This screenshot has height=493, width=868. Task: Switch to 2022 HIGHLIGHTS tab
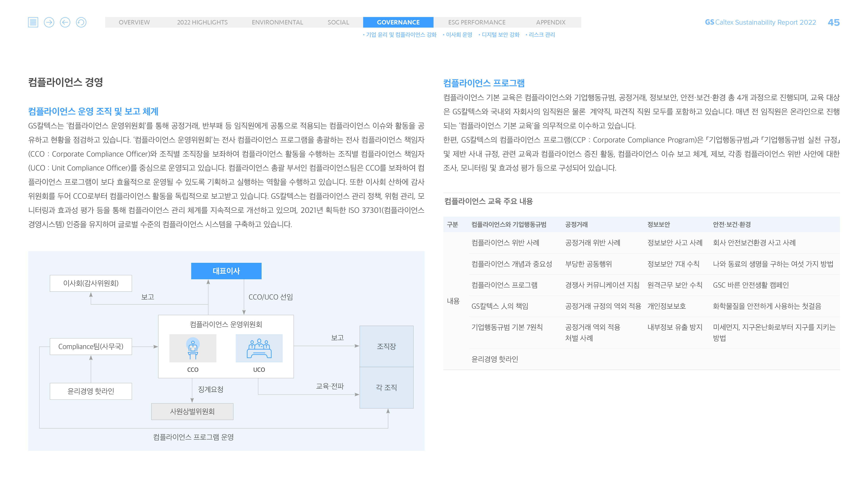pos(202,22)
